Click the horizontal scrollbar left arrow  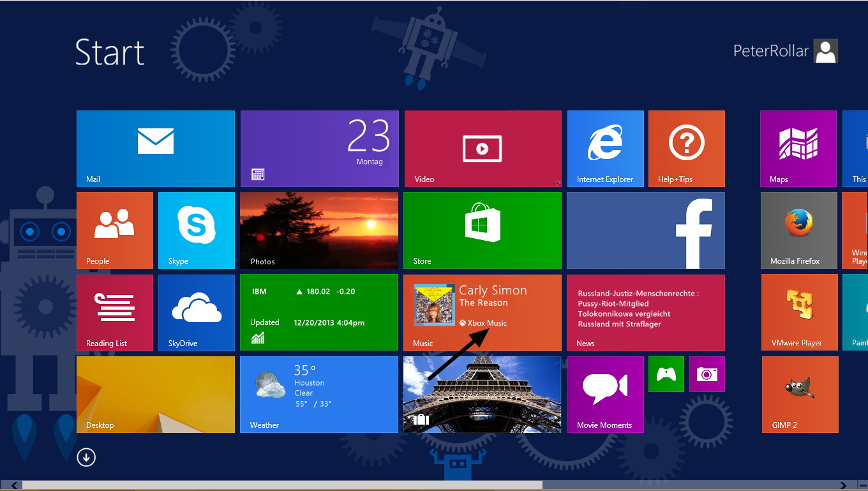click(13, 485)
